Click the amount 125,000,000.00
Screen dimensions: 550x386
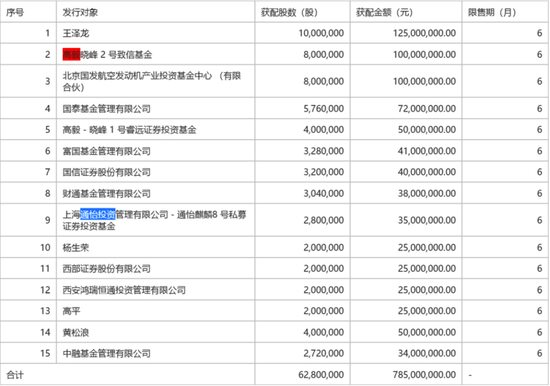424,33
